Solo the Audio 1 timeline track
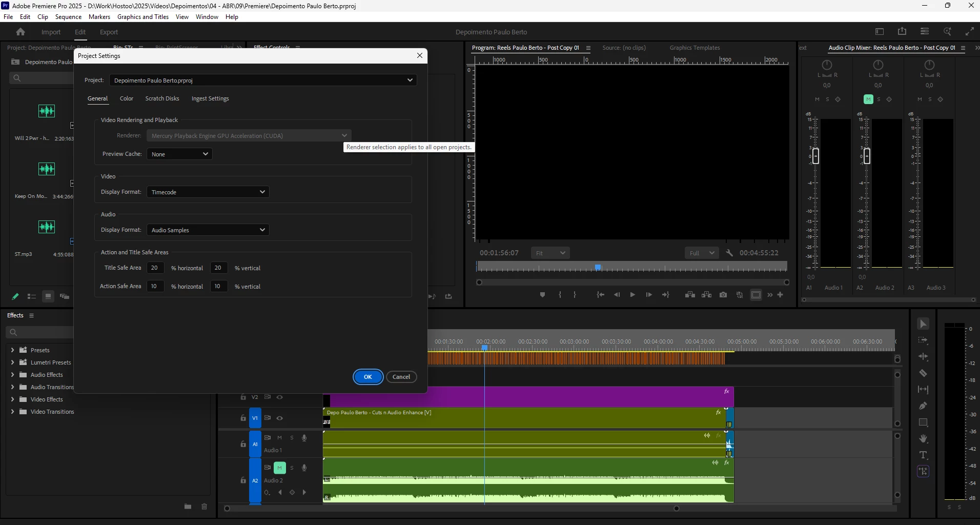Image resolution: width=980 pixels, height=525 pixels. tap(292, 438)
